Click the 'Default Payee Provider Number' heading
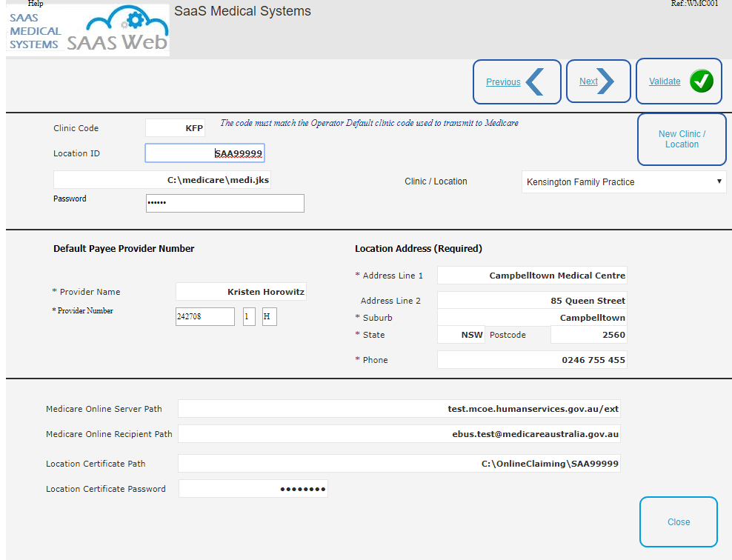Screen dimensions: 732x560 coord(124,249)
